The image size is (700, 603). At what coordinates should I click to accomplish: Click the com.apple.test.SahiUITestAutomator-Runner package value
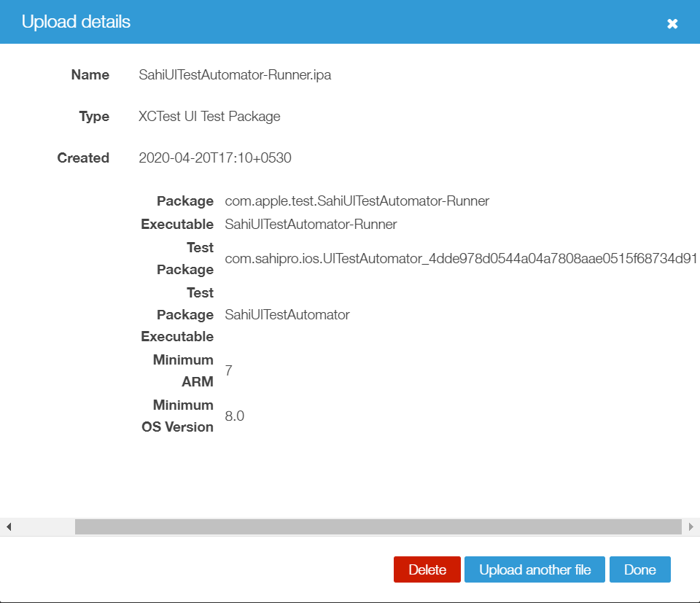click(357, 201)
